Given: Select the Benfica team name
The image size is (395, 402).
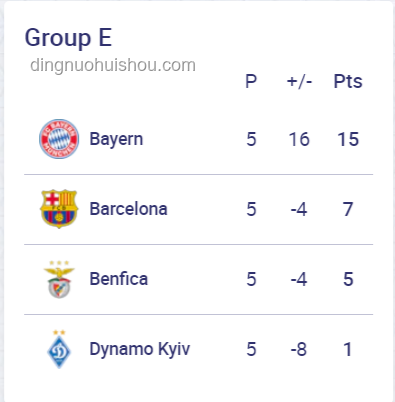Looking at the screenshot, I should (x=119, y=279).
